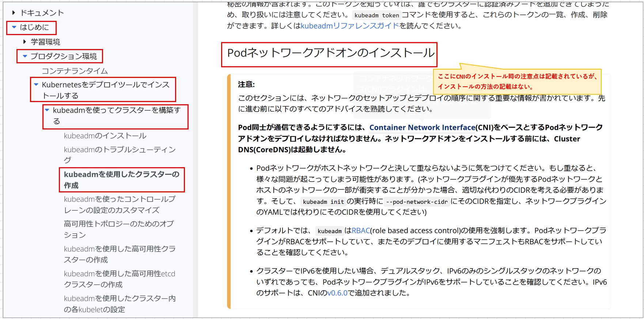This screenshot has width=644, height=319.
Task: Open kubeadmを使ったコントロールプレーンの設定のカスタマイズ
Action: tap(120, 204)
